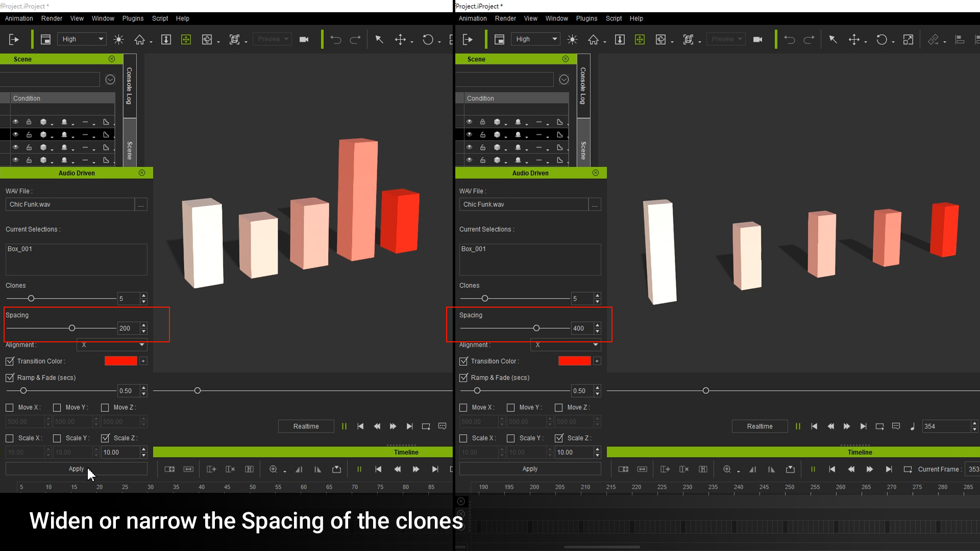
Task: Open Plugins menu in left window
Action: 133,18
